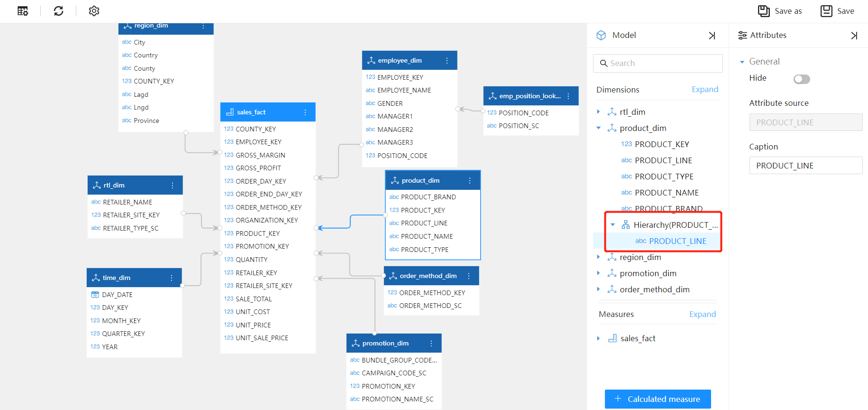Screen dimensions: 868x410
Task: Click the refresh icon in top toolbar
Action: [x=59, y=11]
